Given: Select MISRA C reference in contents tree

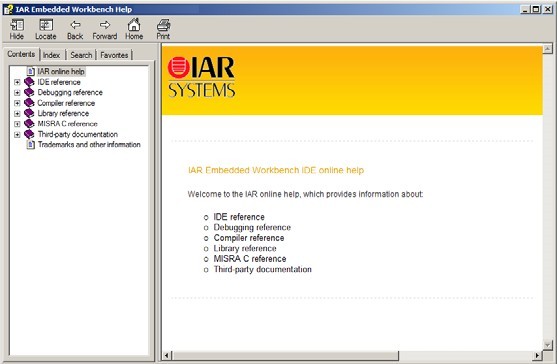Looking at the screenshot, I should click(x=67, y=124).
